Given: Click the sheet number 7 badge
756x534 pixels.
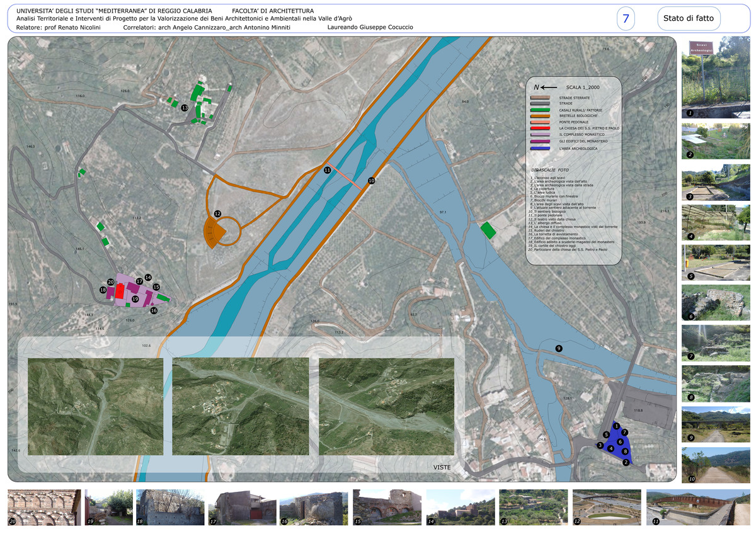Looking at the screenshot, I should coord(626,18).
